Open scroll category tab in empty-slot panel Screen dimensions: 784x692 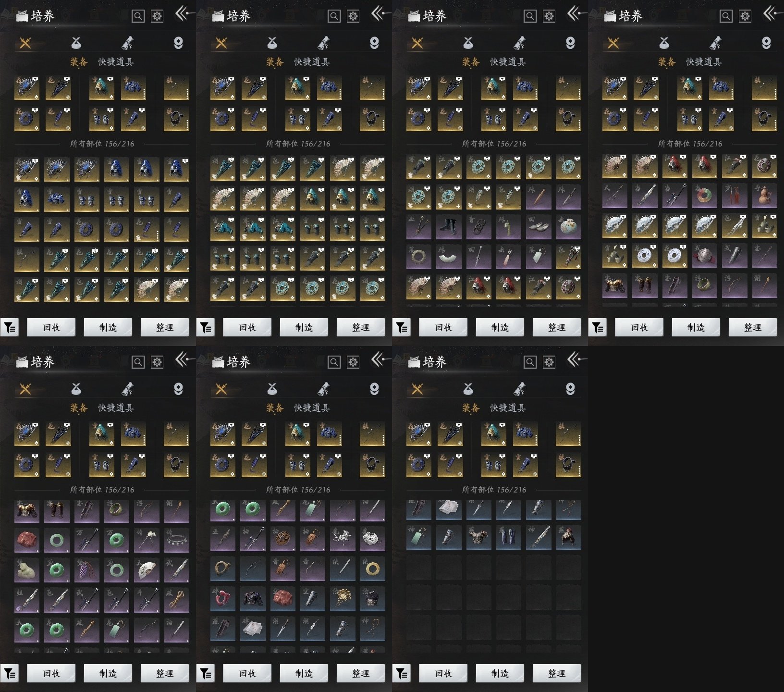(x=519, y=389)
